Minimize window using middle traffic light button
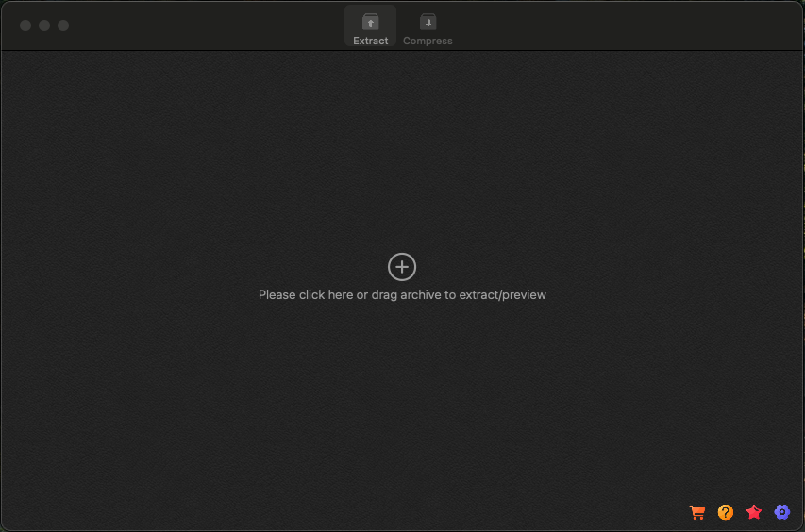 coord(44,25)
